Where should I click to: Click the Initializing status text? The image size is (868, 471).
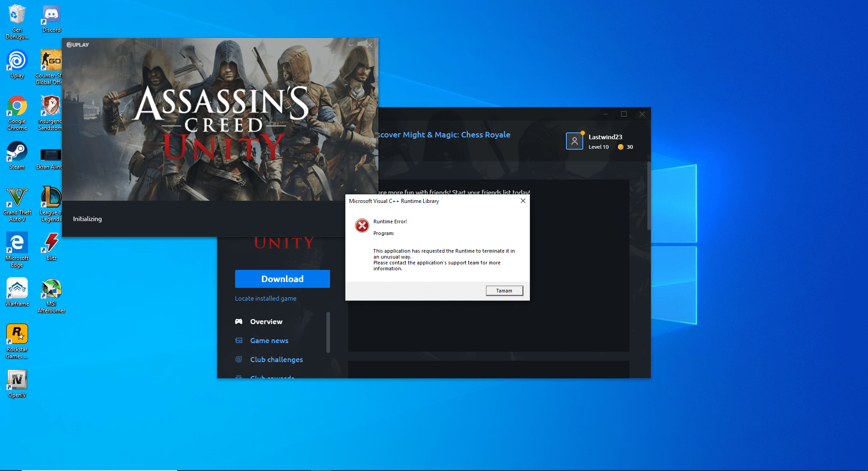pos(88,219)
